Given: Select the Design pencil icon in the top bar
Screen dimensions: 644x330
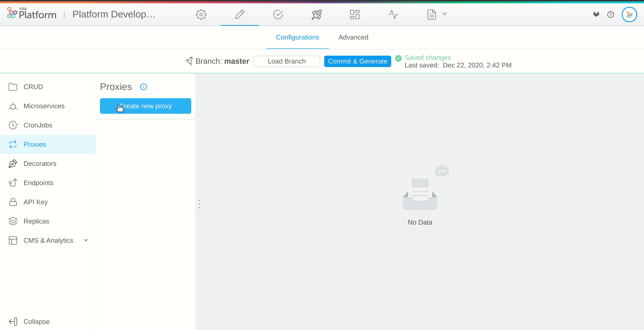Looking at the screenshot, I should point(239,14).
